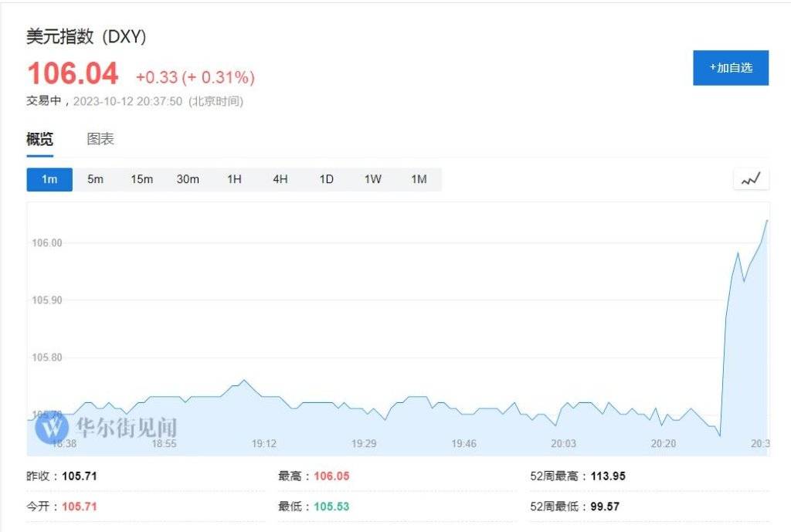Viewport: 791px width, 532px height.
Task: Switch to the 概览 overview tab
Action: (x=40, y=140)
